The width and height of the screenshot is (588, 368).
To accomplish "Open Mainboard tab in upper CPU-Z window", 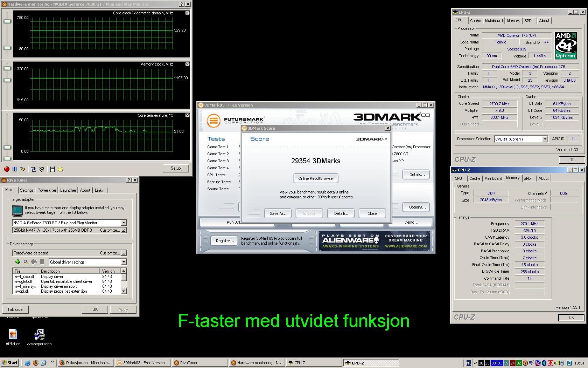I will (493, 21).
